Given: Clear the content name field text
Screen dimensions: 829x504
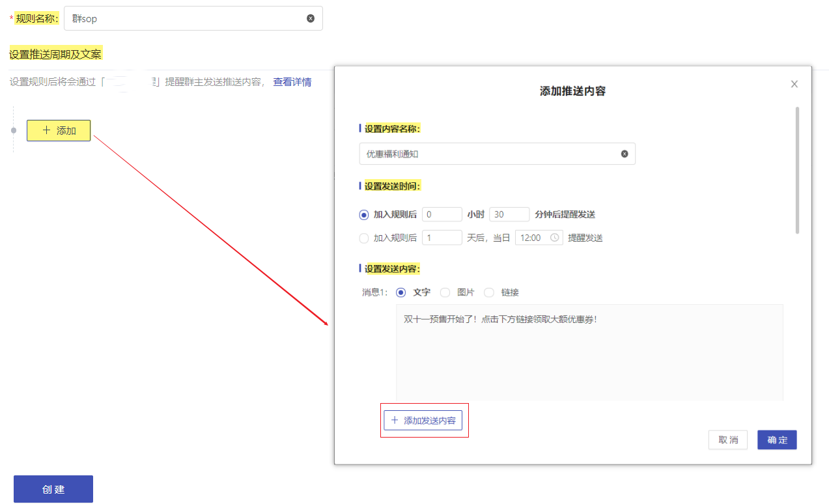Looking at the screenshot, I should [625, 154].
